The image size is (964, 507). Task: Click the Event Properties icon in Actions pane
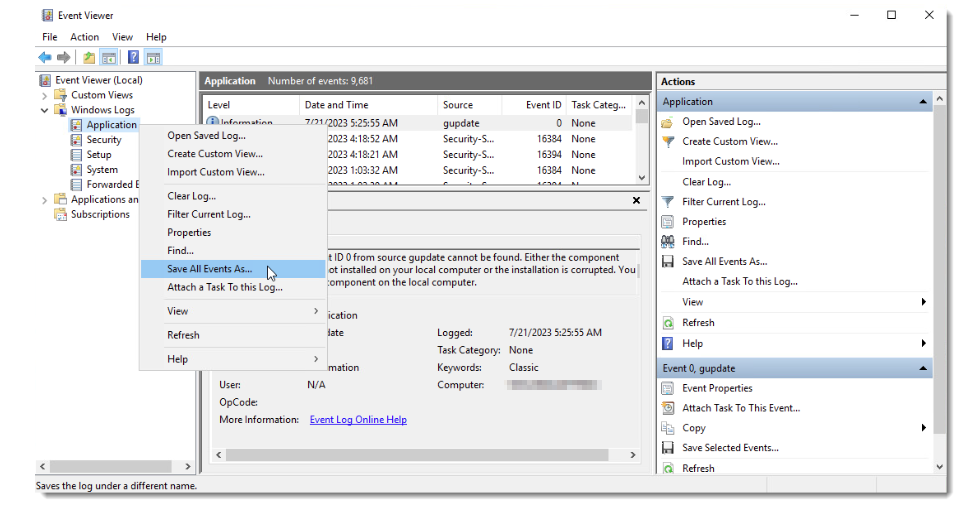[668, 388]
